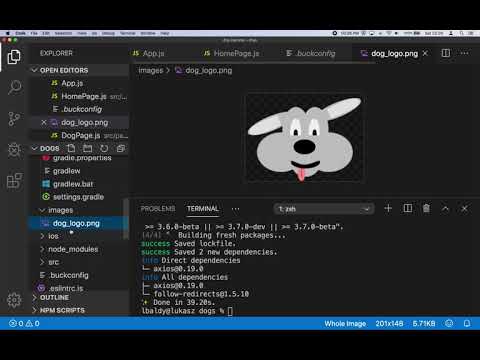Open Spotlight search in macOS menu bar
The image size is (480, 360).
coord(461,33)
